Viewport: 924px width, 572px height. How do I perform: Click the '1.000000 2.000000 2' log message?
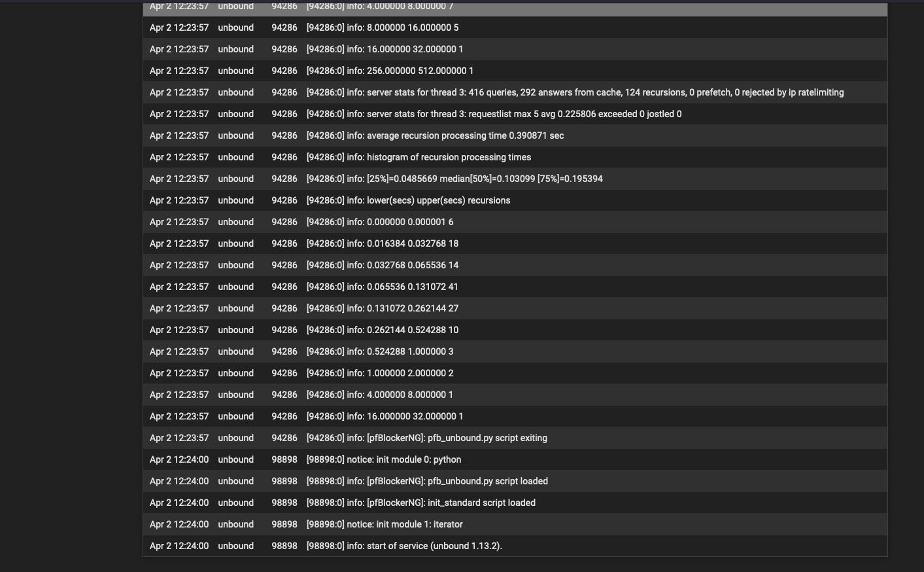380,373
